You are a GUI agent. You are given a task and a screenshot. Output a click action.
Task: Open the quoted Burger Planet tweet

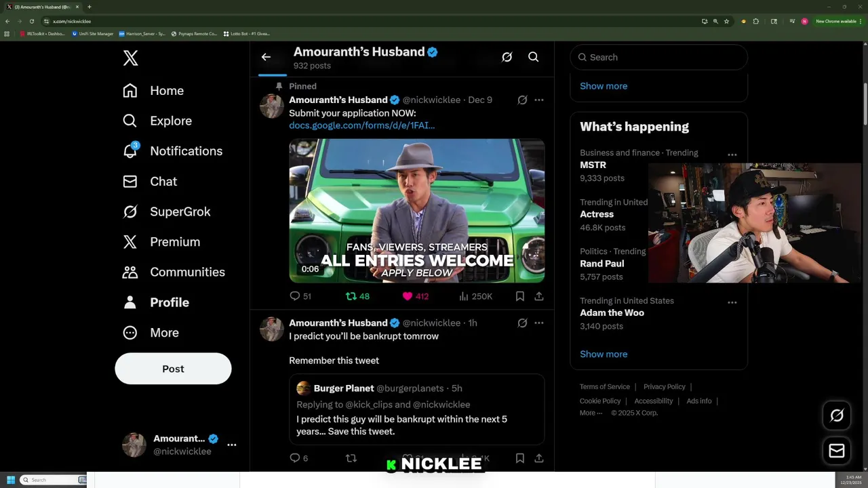tap(417, 409)
